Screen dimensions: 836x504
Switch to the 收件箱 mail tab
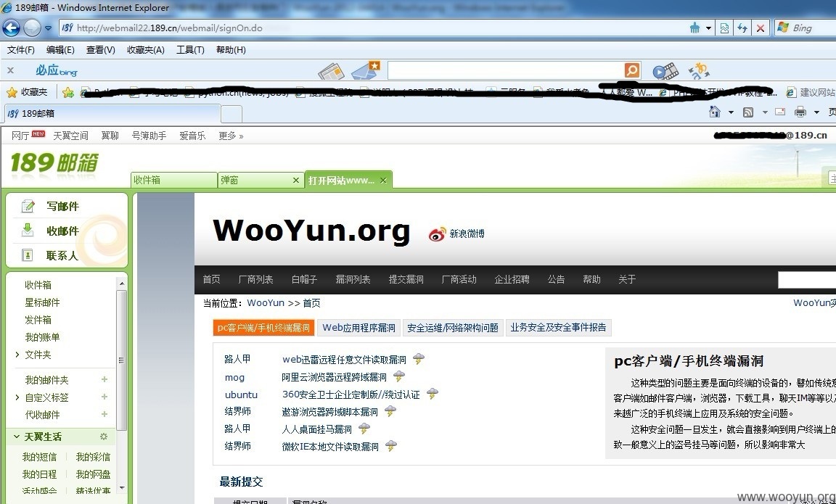174,180
